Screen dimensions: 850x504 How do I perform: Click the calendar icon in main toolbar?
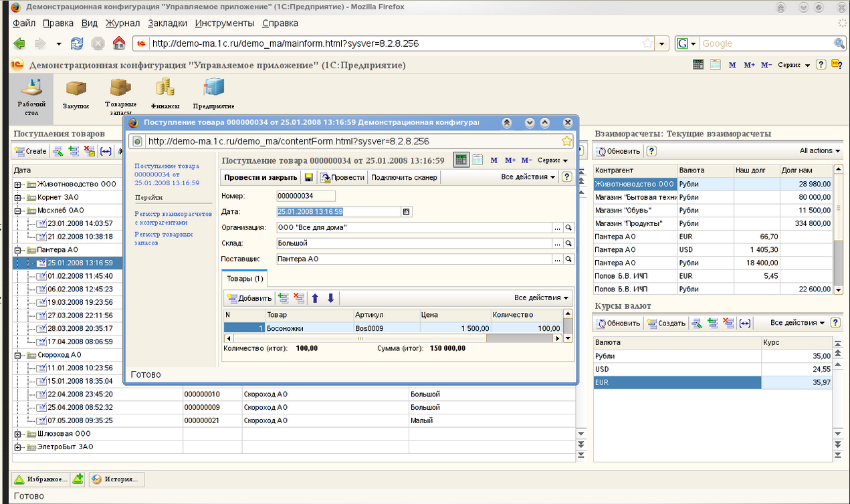[715, 65]
